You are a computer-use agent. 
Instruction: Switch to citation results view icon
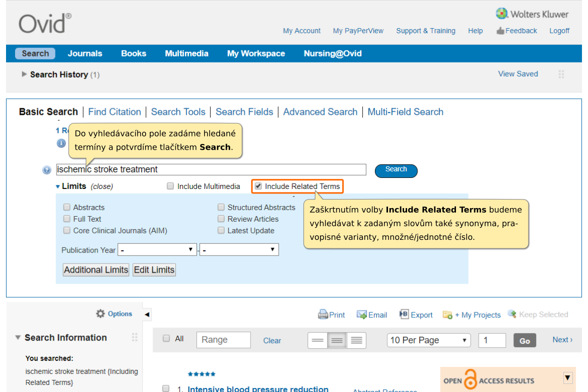[x=337, y=340]
